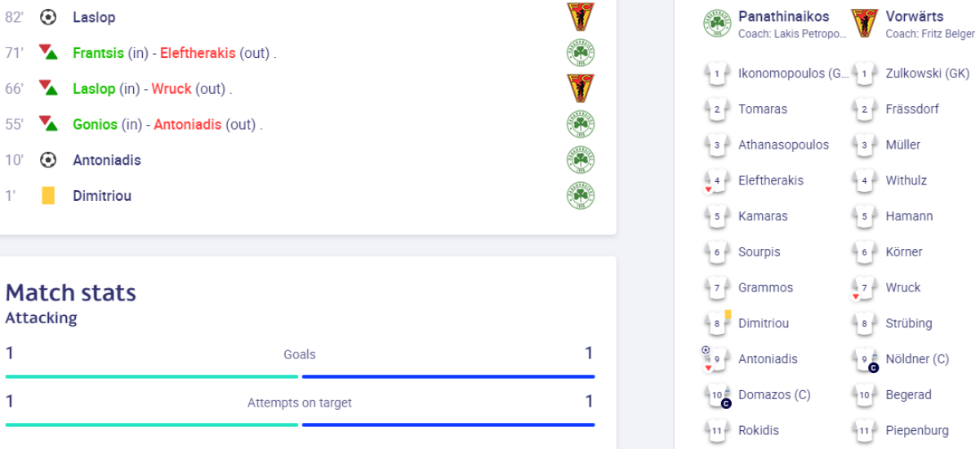The width and height of the screenshot is (980, 449).
Task: Open Gonios player link at 55'
Action: point(95,125)
